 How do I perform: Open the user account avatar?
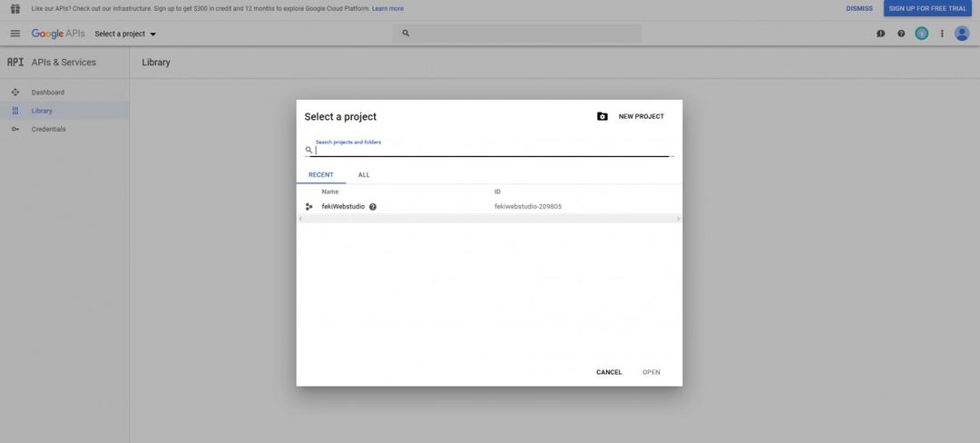(962, 34)
